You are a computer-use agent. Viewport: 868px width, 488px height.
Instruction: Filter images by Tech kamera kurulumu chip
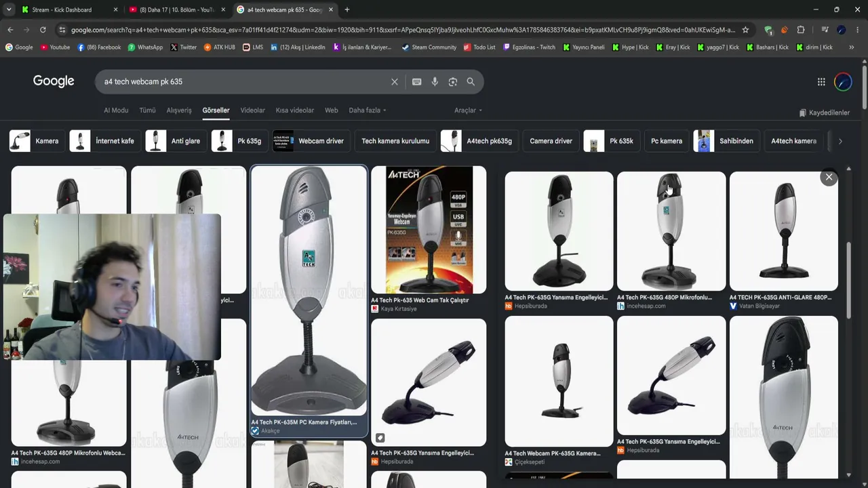[x=395, y=141]
